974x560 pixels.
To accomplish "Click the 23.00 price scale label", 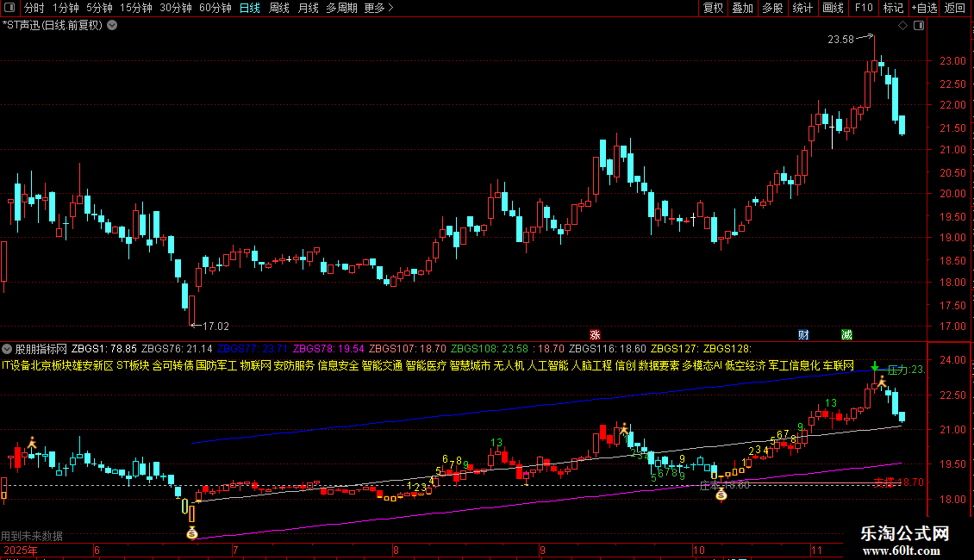I will click(x=952, y=61).
